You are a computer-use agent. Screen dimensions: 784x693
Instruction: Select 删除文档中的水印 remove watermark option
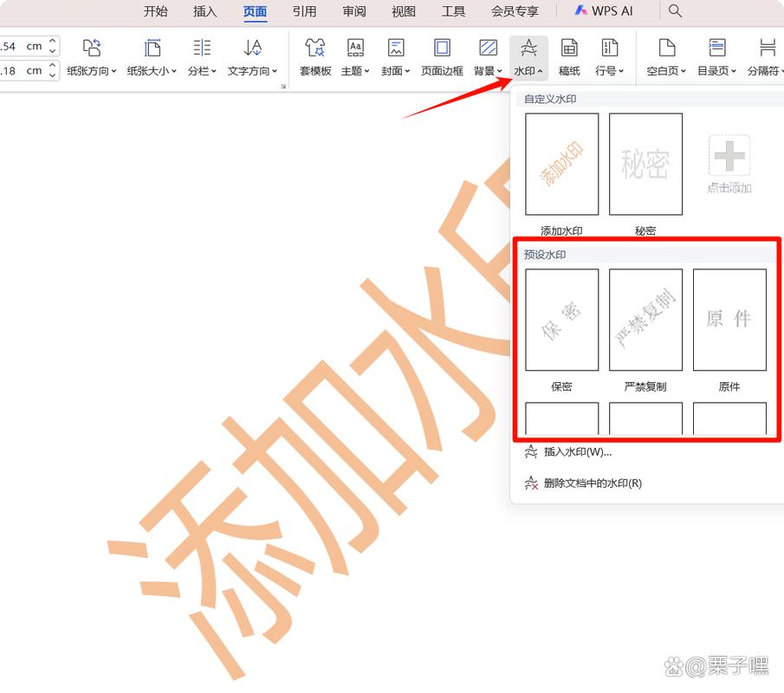592,483
